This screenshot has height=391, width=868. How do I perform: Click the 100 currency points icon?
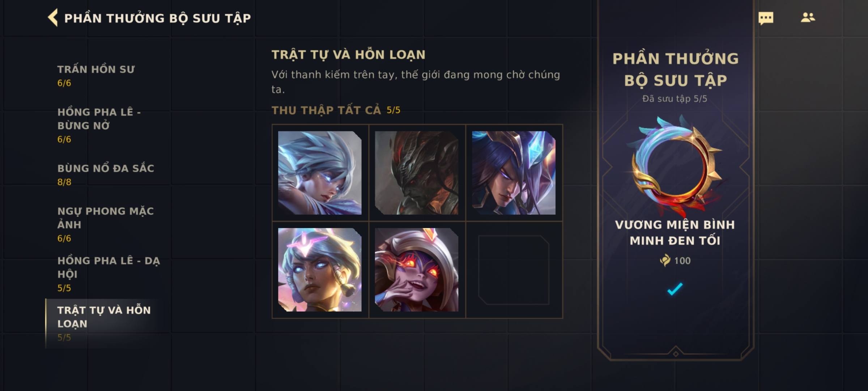coord(665,260)
